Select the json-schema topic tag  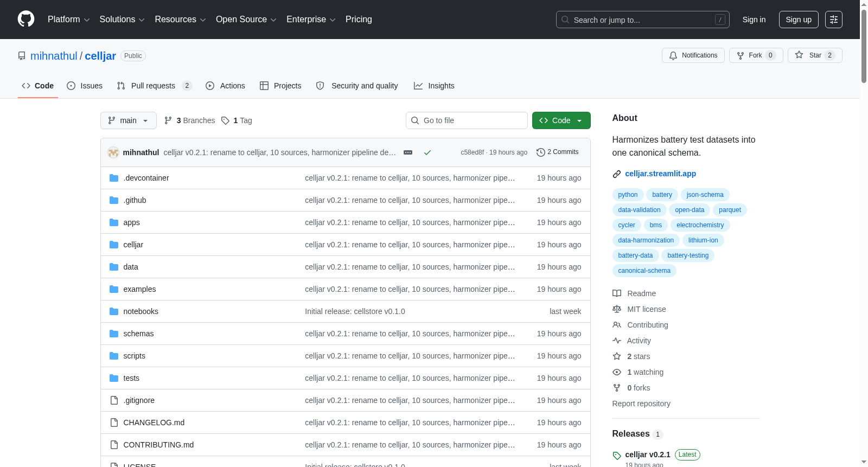[705, 195]
